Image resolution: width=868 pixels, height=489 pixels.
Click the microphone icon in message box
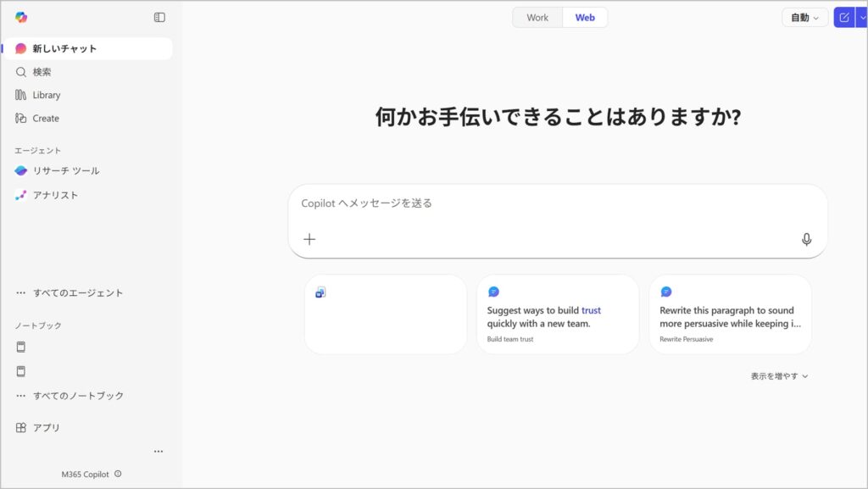(x=807, y=239)
